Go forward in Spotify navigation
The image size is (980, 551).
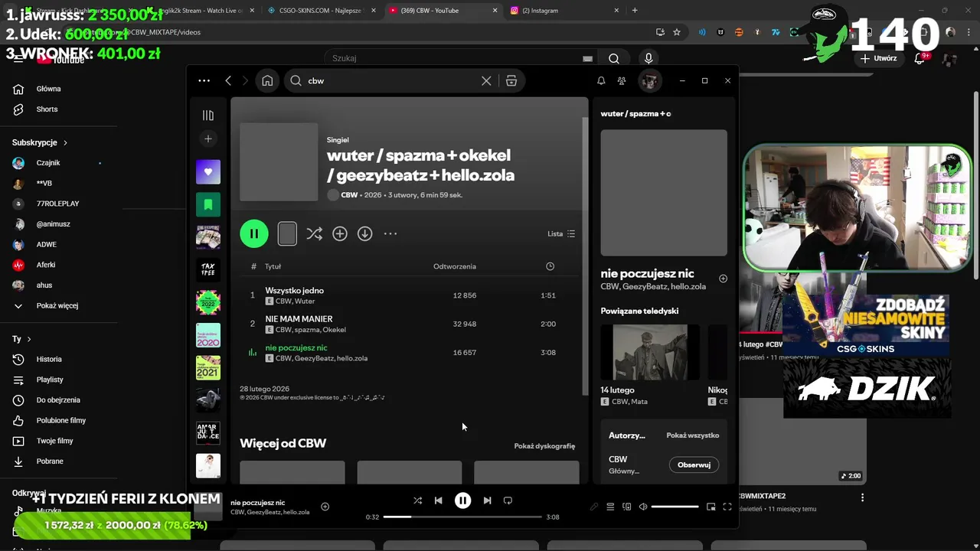click(x=245, y=80)
